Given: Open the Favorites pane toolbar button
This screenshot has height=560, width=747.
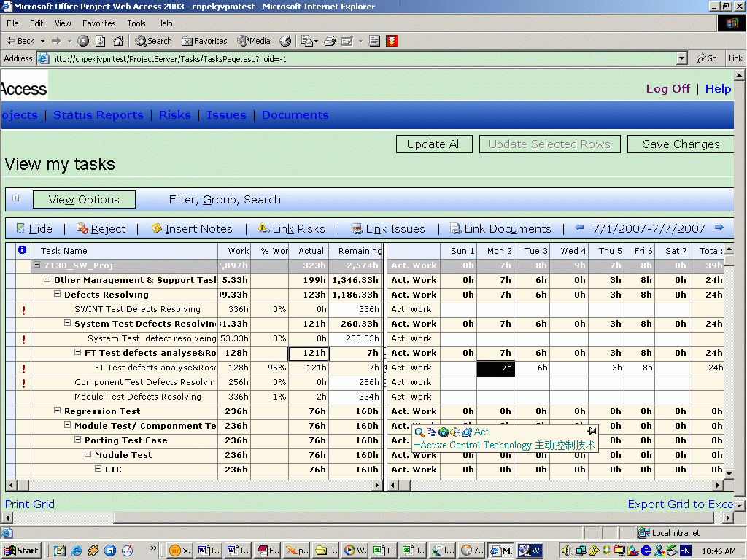Looking at the screenshot, I should (x=204, y=41).
